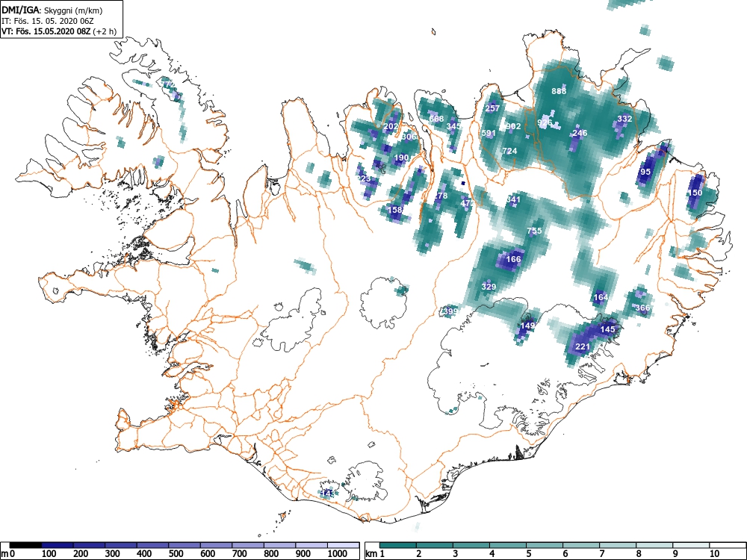747x560 pixels.
Task: Click the visibility value 221 on the map
Action: coord(583,346)
